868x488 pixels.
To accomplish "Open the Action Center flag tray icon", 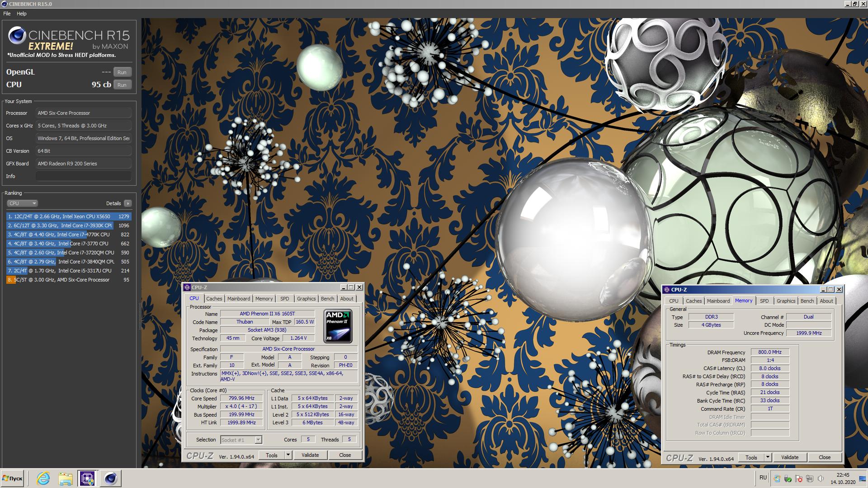I will [799, 479].
